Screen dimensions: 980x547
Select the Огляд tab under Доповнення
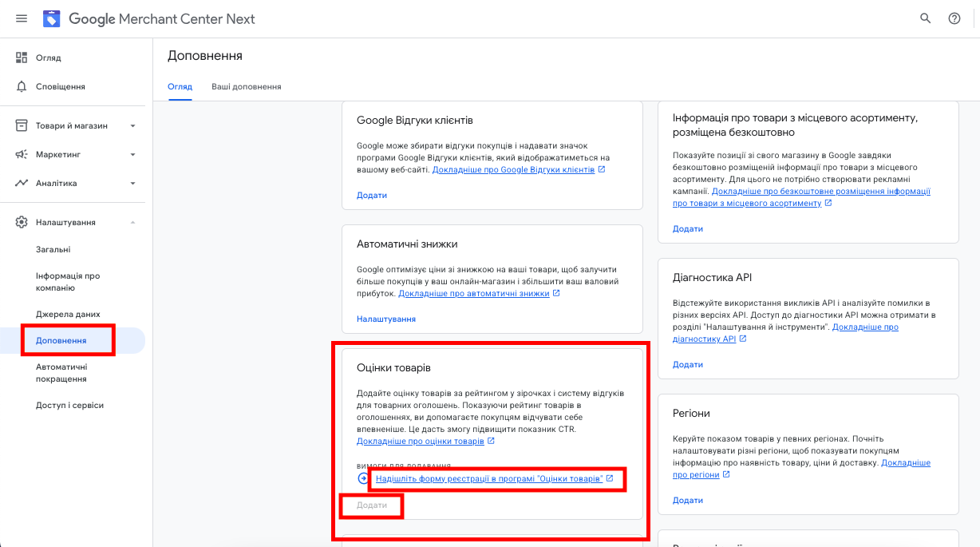pyautogui.click(x=180, y=86)
